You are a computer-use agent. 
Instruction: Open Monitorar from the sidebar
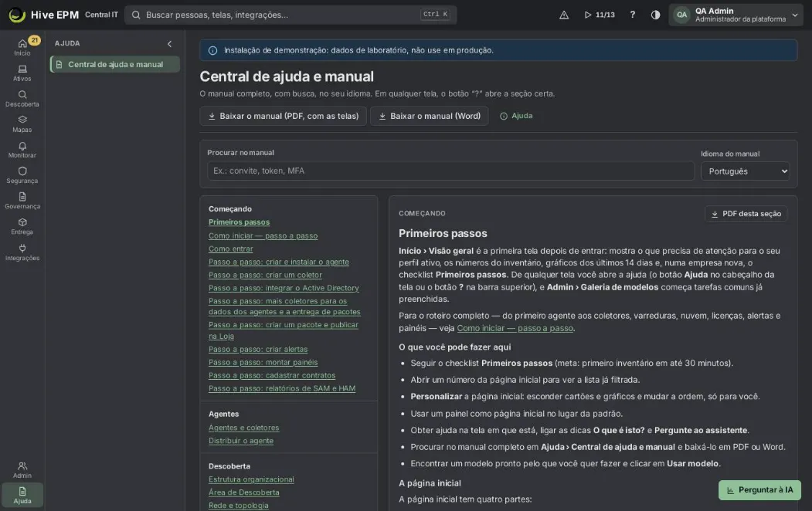point(22,150)
